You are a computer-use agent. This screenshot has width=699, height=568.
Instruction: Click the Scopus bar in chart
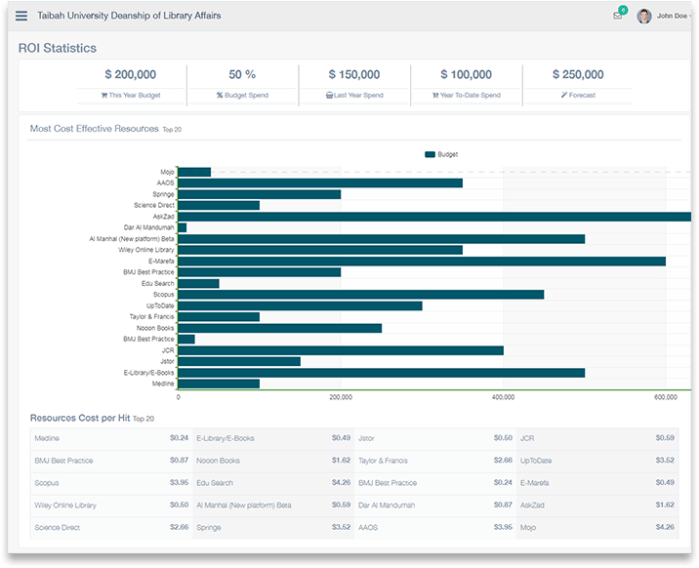pos(361,294)
